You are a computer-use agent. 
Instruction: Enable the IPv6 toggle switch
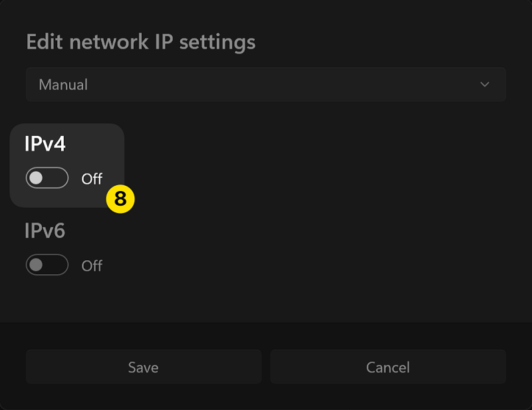(47, 265)
